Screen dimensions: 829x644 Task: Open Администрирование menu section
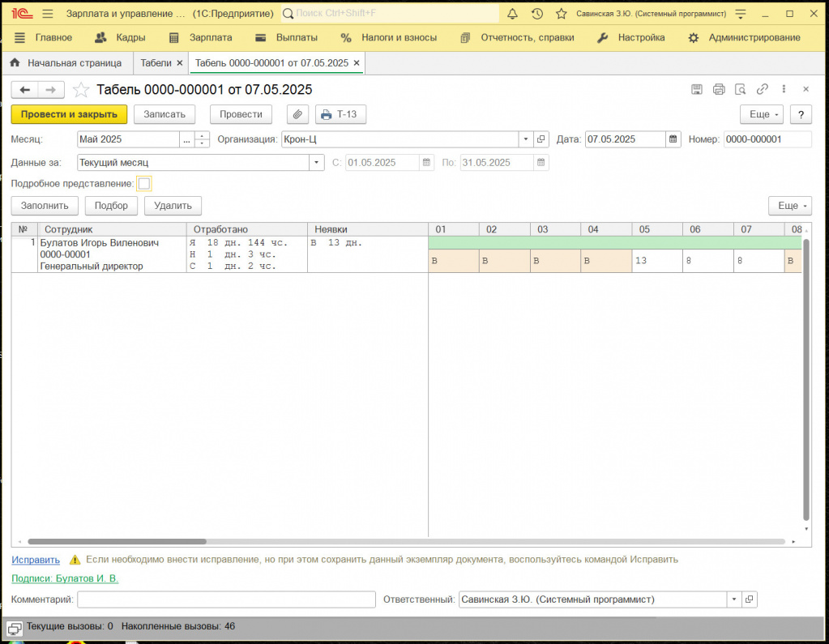coord(744,37)
